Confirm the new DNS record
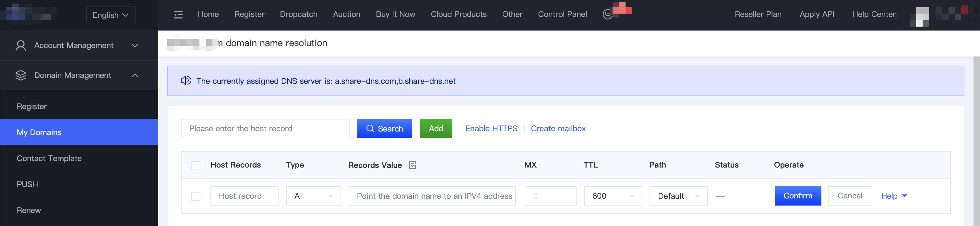Image resolution: width=980 pixels, height=226 pixels. (797, 196)
